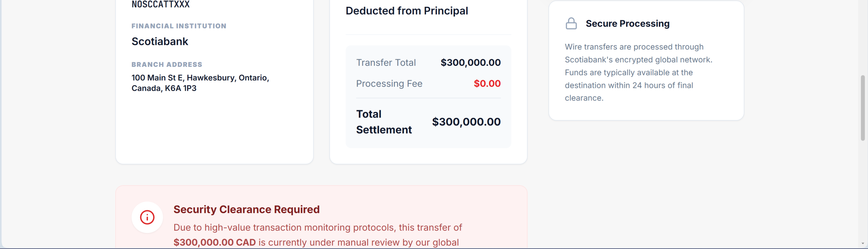Click the wire transfers description paragraph
The height and width of the screenshot is (249, 868).
pos(638,72)
